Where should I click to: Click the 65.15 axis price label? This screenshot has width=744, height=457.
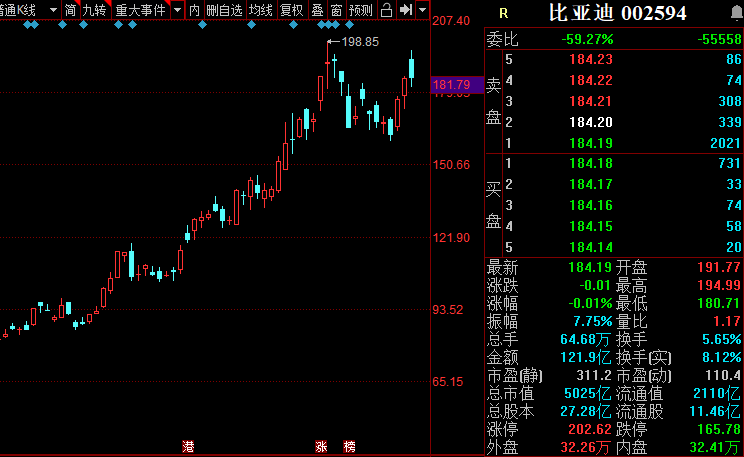447,382
